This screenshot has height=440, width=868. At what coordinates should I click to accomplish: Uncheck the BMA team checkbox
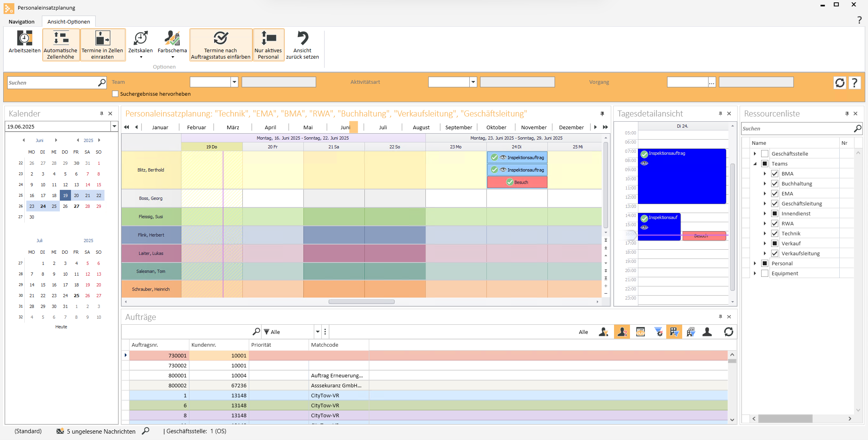coord(775,174)
